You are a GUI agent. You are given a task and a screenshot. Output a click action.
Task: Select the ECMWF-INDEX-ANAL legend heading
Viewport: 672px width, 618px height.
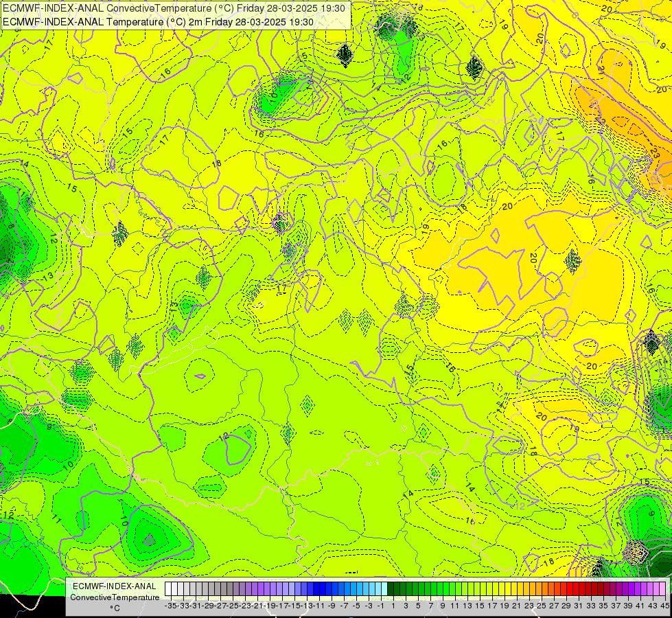click(115, 586)
